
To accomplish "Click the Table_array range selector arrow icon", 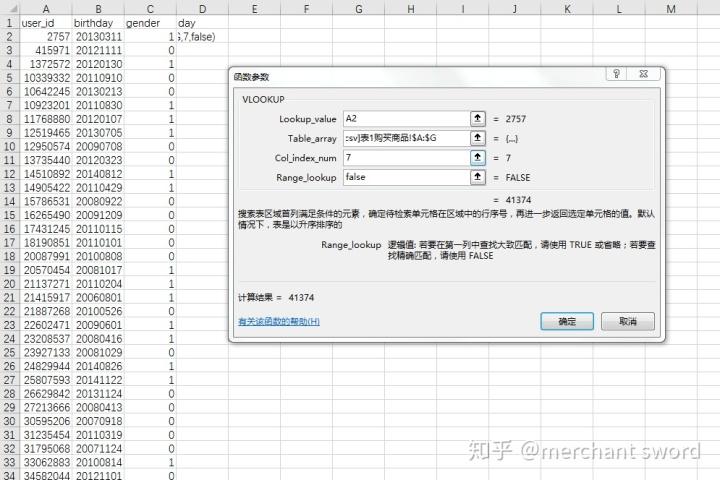I will tap(478, 138).
